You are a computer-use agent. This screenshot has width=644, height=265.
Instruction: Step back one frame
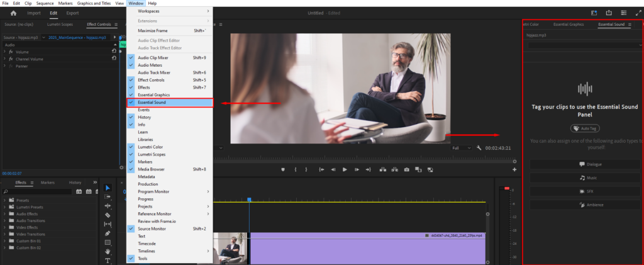(333, 169)
